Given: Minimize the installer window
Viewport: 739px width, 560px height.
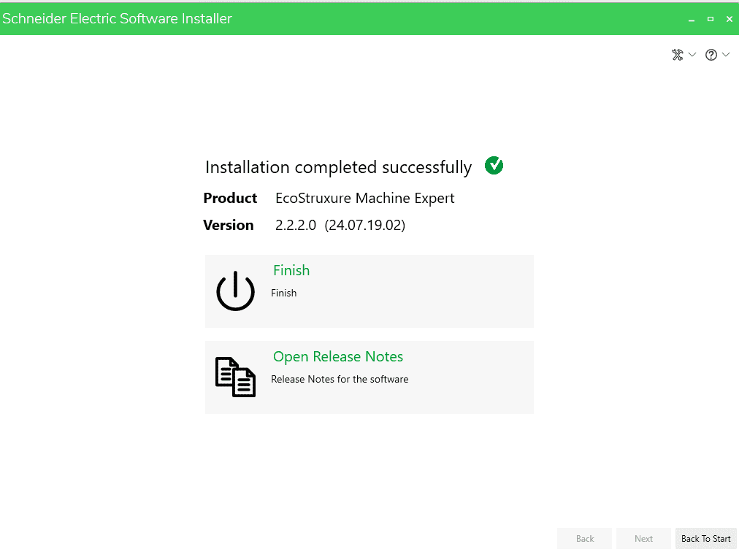Looking at the screenshot, I should pyautogui.click(x=692, y=19).
